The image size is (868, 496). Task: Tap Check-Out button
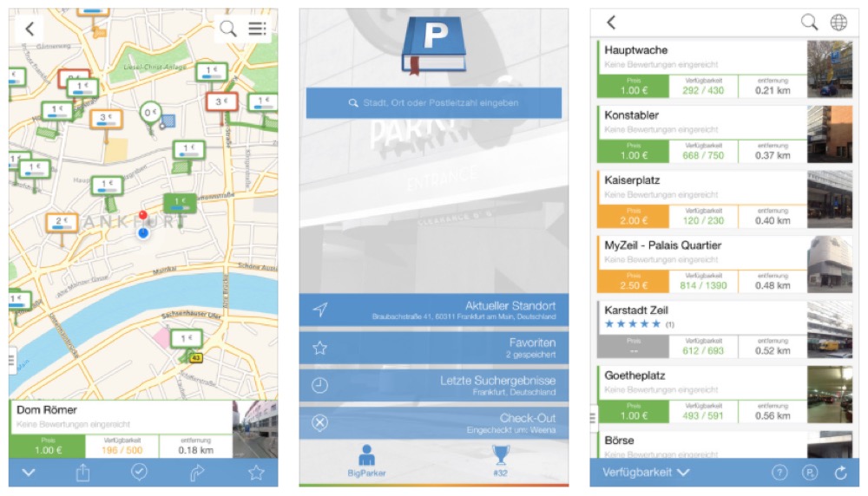433,423
